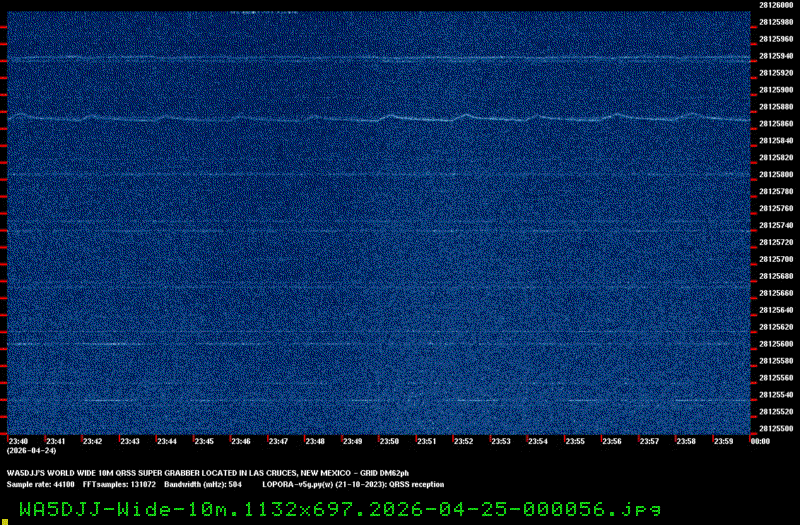
Task: Click the 00:00 end time marker
Action: click(759, 441)
